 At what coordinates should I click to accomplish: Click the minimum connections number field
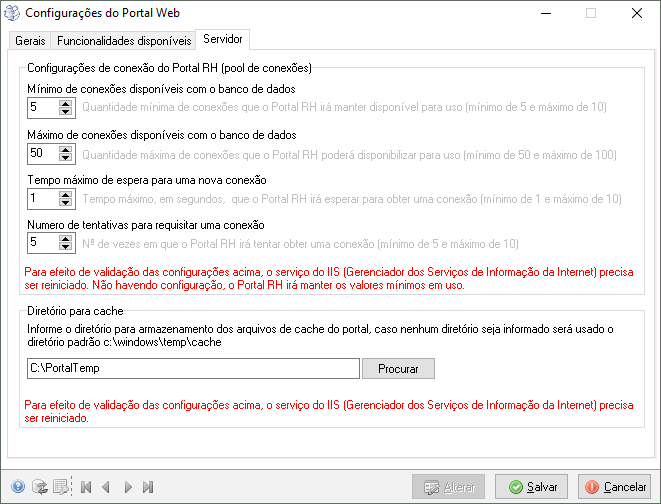coord(42,106)
